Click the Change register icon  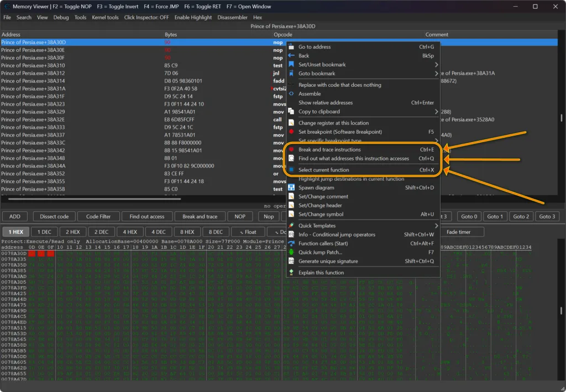pos(291,123)
